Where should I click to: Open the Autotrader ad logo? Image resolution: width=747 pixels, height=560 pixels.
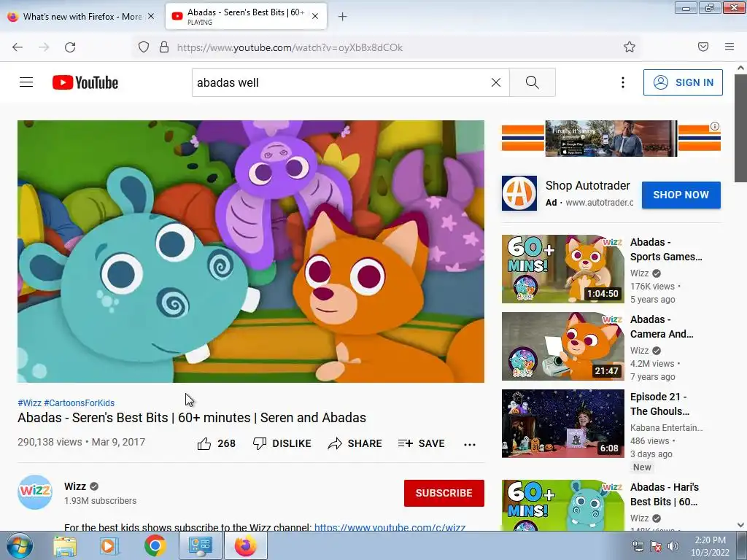coord(519,193)
